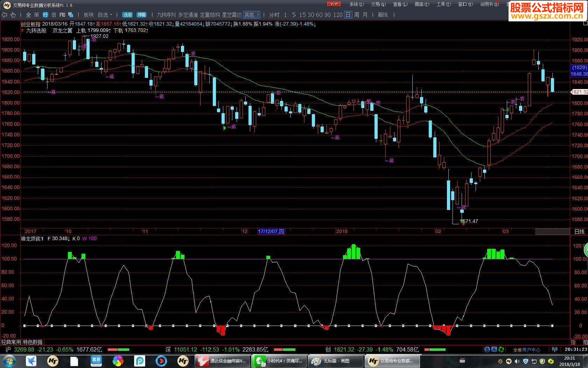This screenshot has height=368, width=588.
Task: Click the 创 index 1821.32 status entry
Action: (372, 349)
